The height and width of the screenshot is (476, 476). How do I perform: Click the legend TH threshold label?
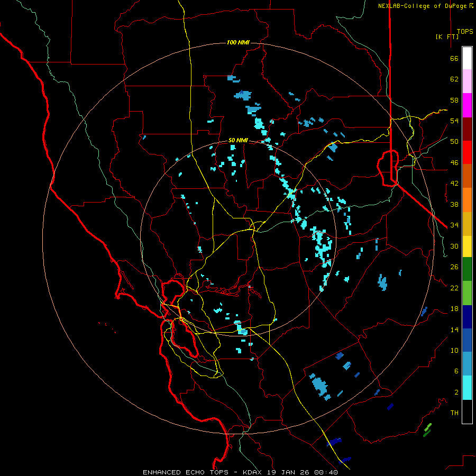tap(454, 413)
